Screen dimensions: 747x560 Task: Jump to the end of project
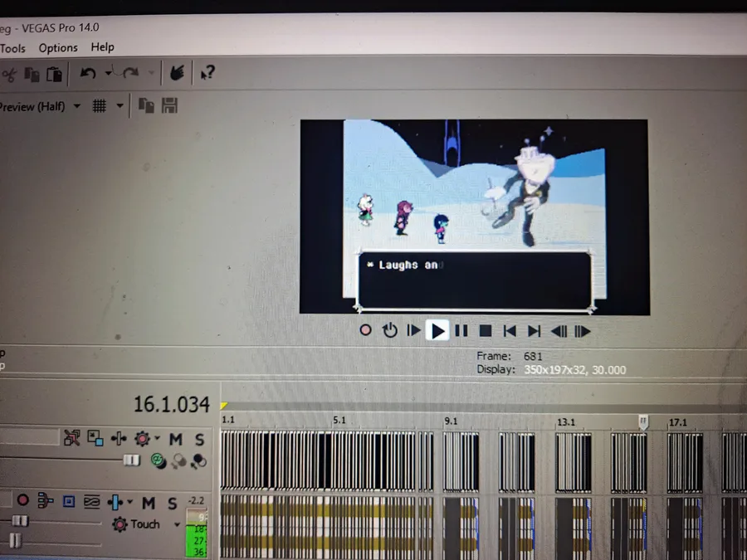coord(534,331)
